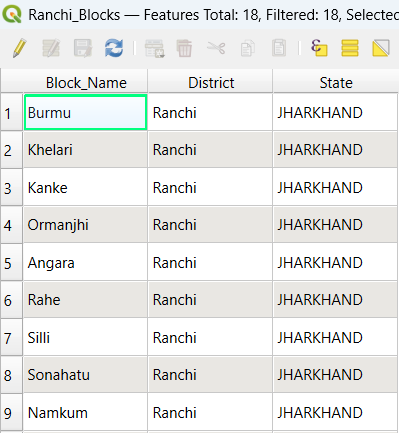The height and width of the screenshot is (433, 399).
Task: Click the select all features icon
Action: click(x=350, y=48)
